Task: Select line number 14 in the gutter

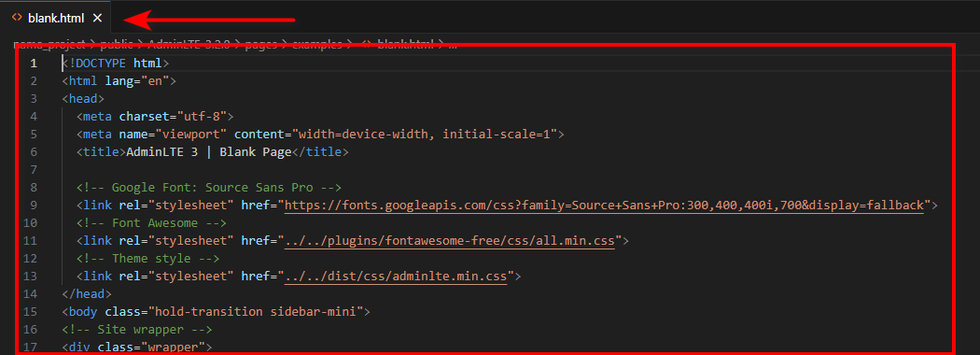Action: 30,293
